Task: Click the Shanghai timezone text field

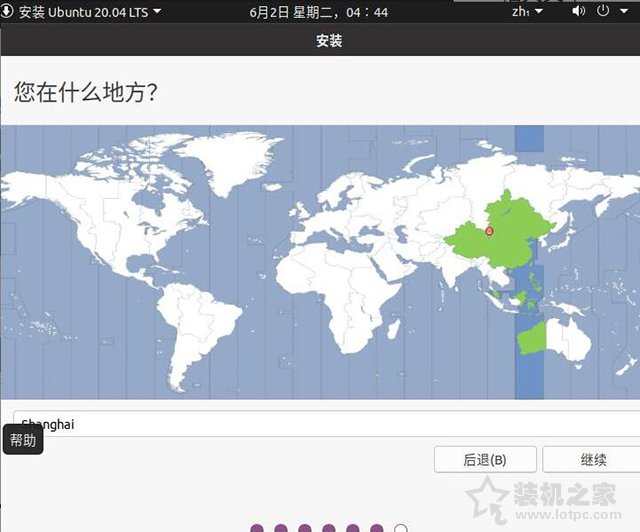Action: click(x=327, y=424)
